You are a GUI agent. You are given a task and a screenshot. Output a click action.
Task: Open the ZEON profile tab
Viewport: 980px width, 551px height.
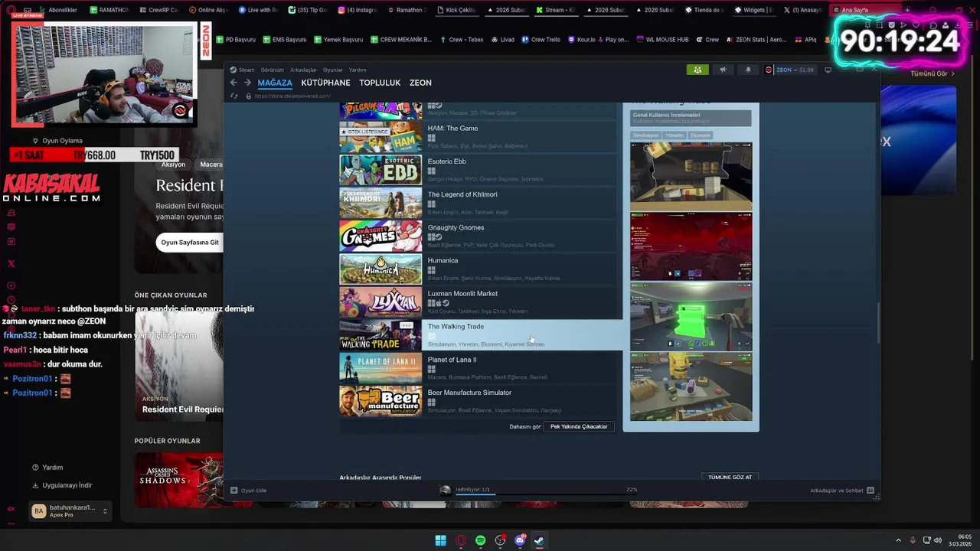(420, 83)
